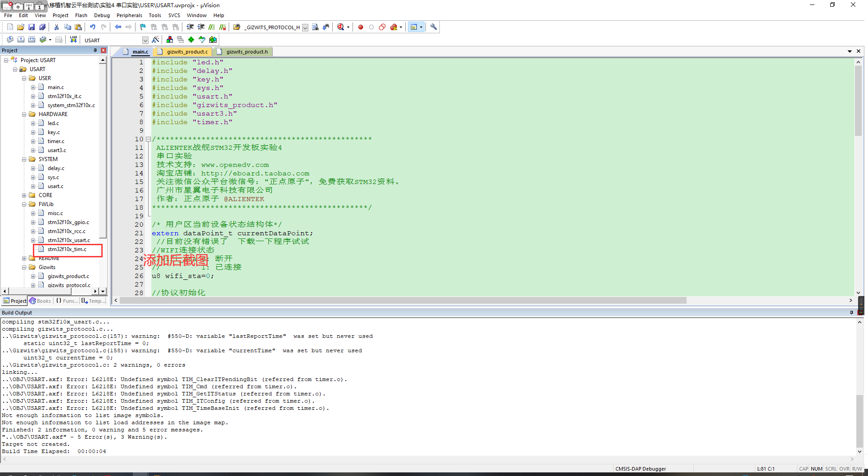Cut selection with scissors icon
868x476 pixels.
(x=57, y=27)
